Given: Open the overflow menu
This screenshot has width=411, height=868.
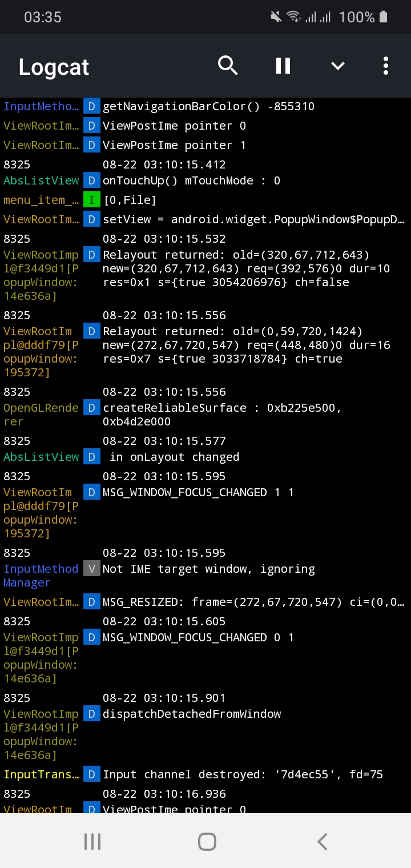Looking at the screenshot, I should point(385,65).
